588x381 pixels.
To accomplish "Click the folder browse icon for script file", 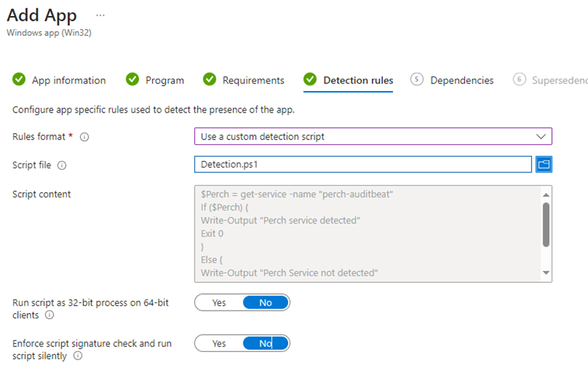I will point(543,164).
